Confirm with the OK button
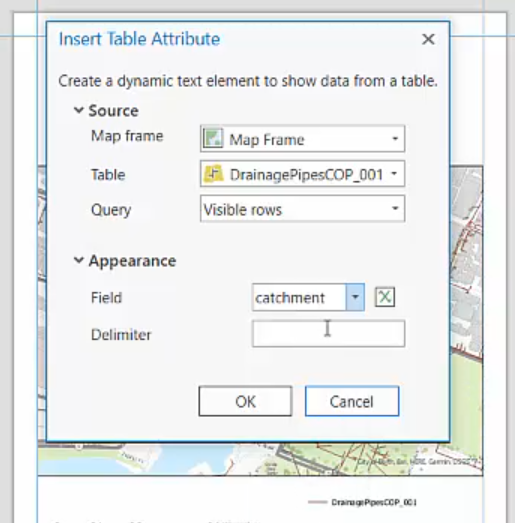 pos(245,401)
